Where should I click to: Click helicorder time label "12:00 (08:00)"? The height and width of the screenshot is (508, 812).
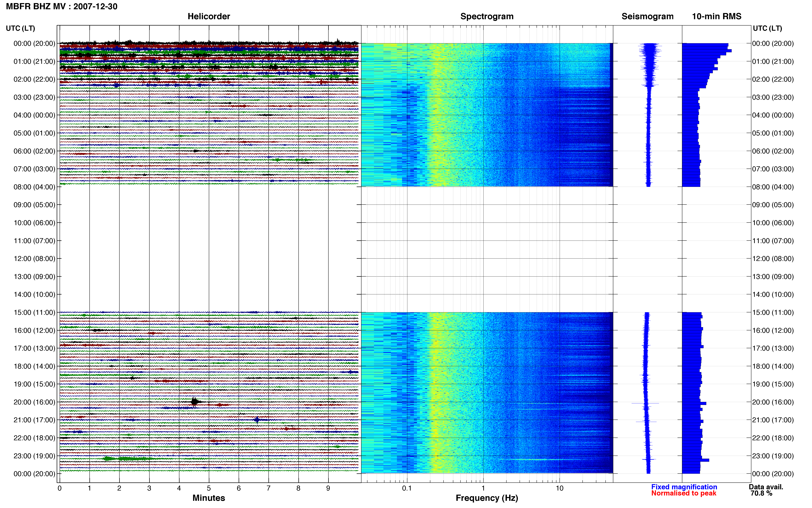[x=34, y=259]
